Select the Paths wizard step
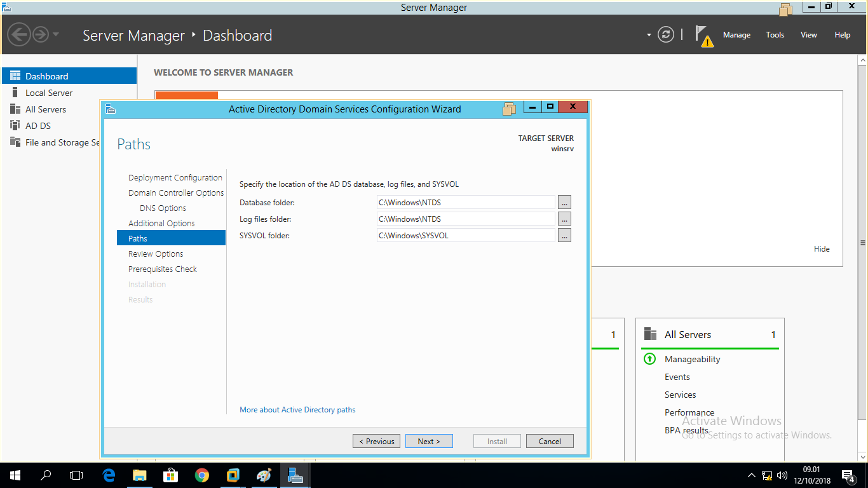Screen dimensions: 868x488 (172, 238)
